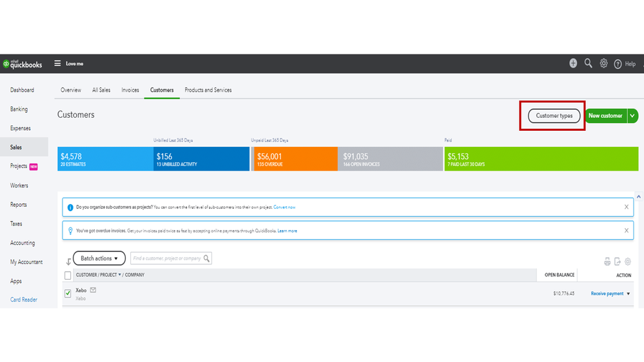The height and width of the screenshot is (362, 644).
Task: Open Accounting in sidebar
Action: (x=23, y=243)
